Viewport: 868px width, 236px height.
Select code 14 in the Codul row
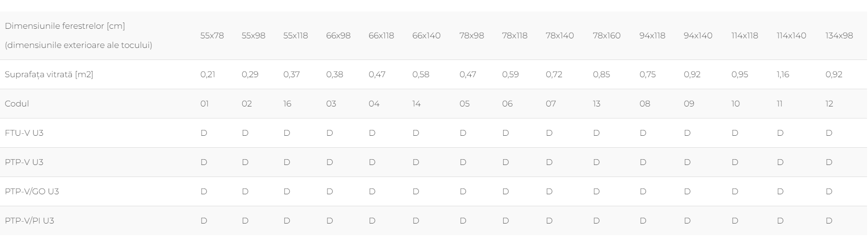pos(417,104)
